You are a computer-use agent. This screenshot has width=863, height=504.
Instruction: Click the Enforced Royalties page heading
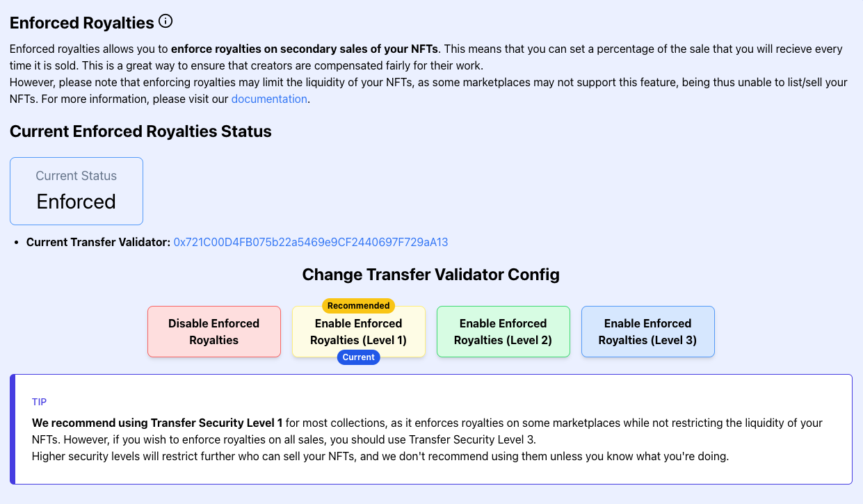pos(82,23)
